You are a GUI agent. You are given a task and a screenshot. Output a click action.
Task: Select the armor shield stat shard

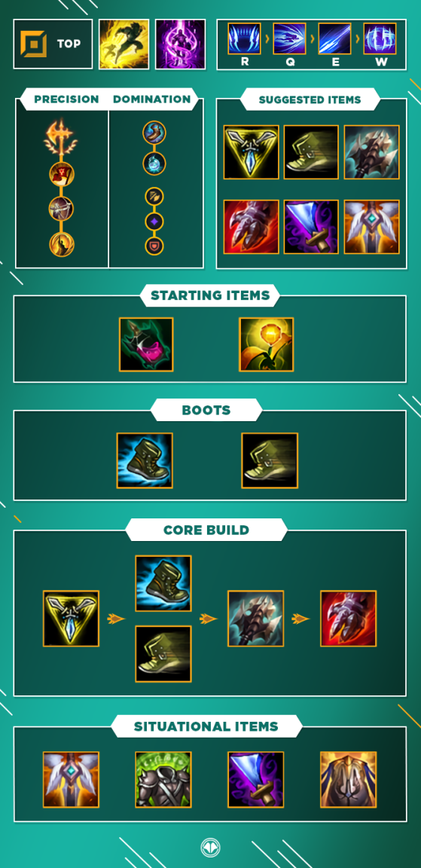[154, 246]
